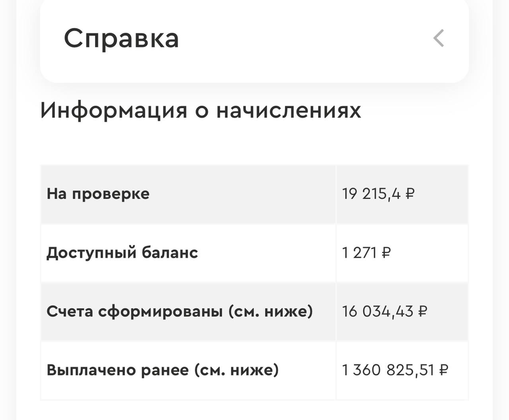
Task: Click the word начислениях in the heading
Action: click(289, 111)
